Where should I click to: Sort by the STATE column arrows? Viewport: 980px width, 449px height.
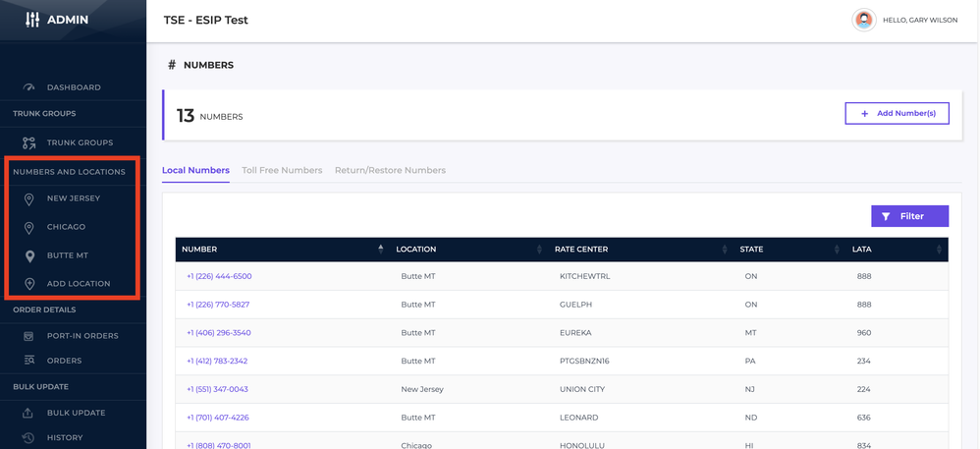tap(837, 250)
